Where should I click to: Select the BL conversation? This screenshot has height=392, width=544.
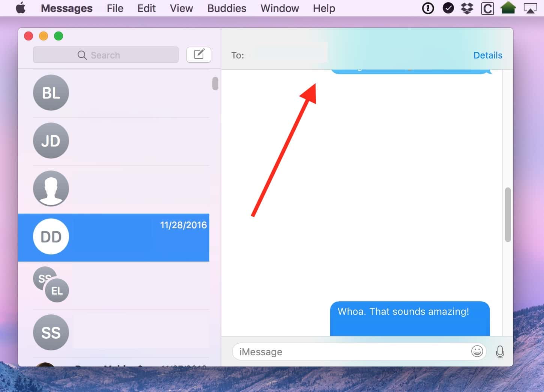[x=120, y=93]
